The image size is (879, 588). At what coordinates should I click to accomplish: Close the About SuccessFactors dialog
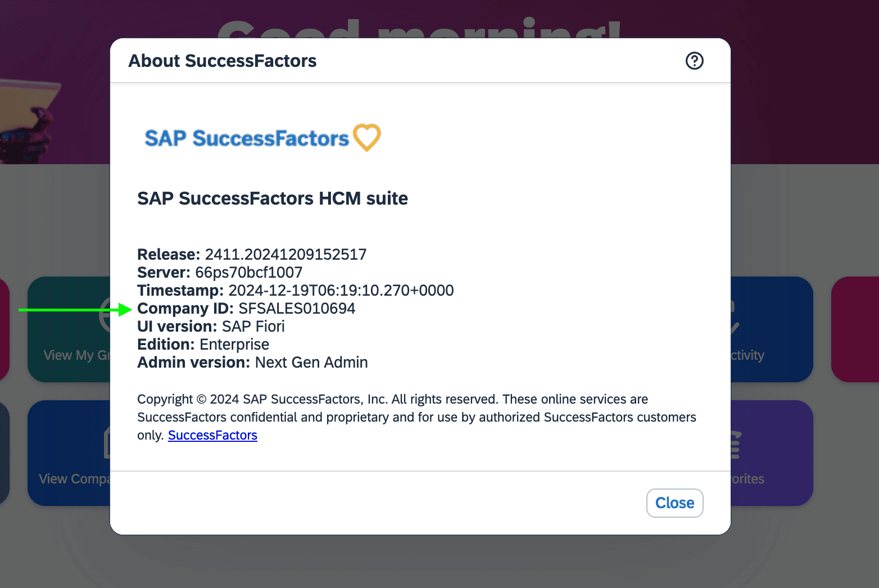point(674,503)
